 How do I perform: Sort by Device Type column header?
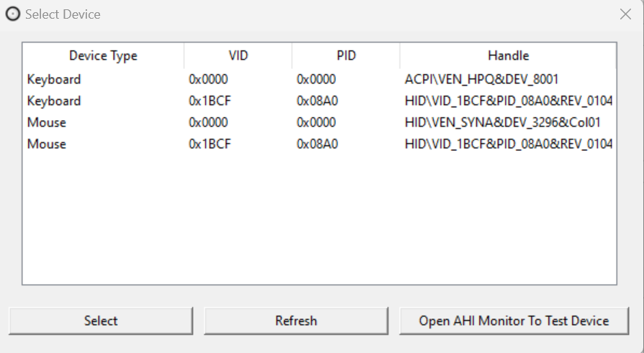tap(103, 55)
